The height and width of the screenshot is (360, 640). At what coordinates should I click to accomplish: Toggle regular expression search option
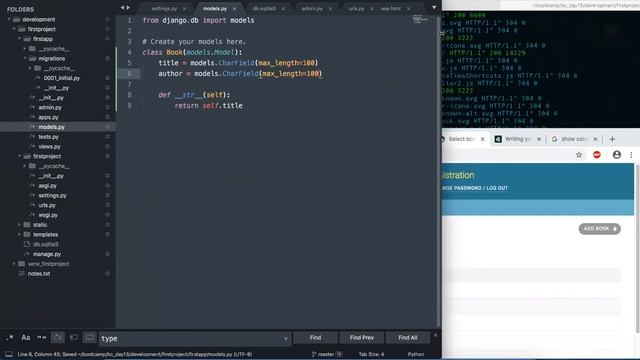tap(10, 338)
